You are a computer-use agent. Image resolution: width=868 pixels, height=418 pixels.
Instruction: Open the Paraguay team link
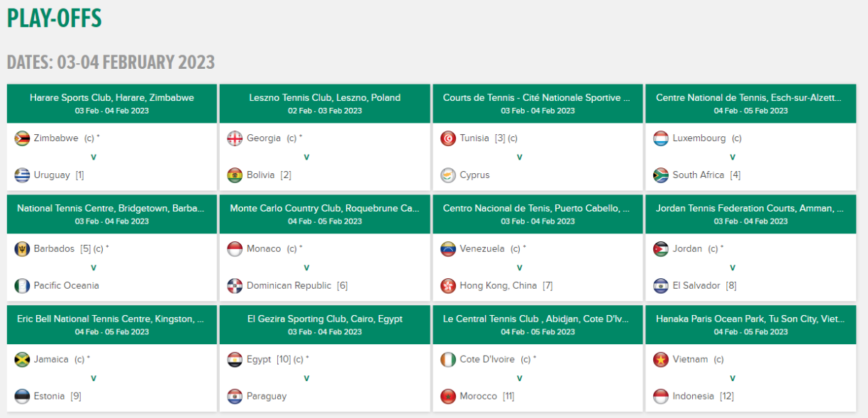(x=267, y=397)
